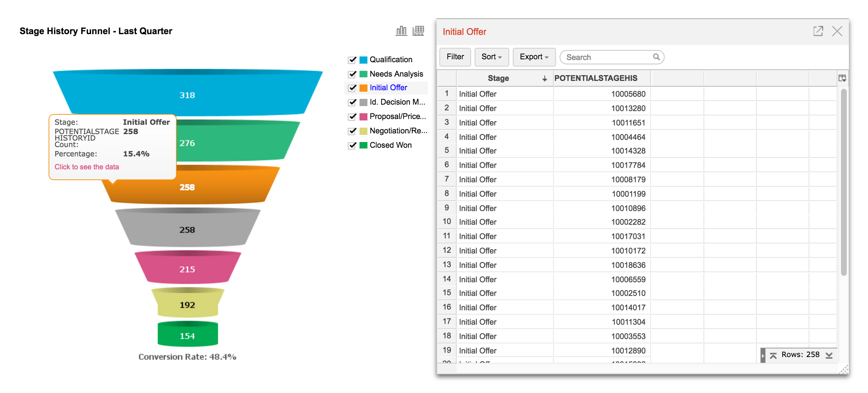Click the POTENTIALSTAGEHIS column header

coord(596,78)
